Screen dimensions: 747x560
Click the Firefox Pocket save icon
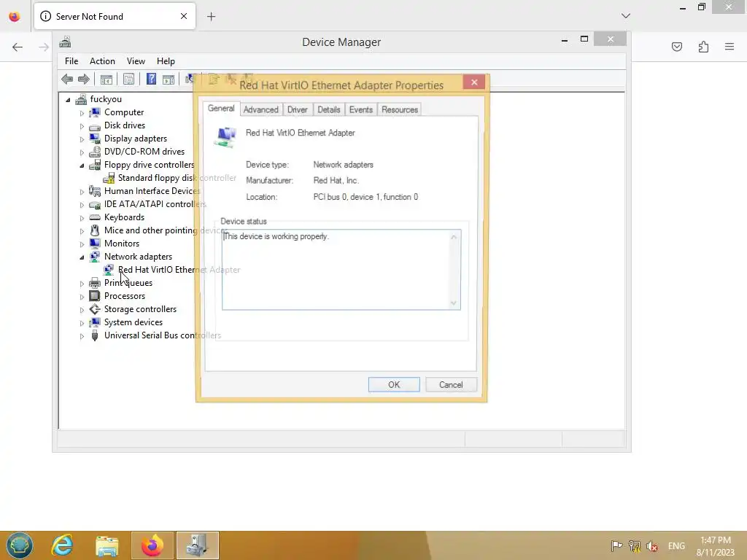677,47
